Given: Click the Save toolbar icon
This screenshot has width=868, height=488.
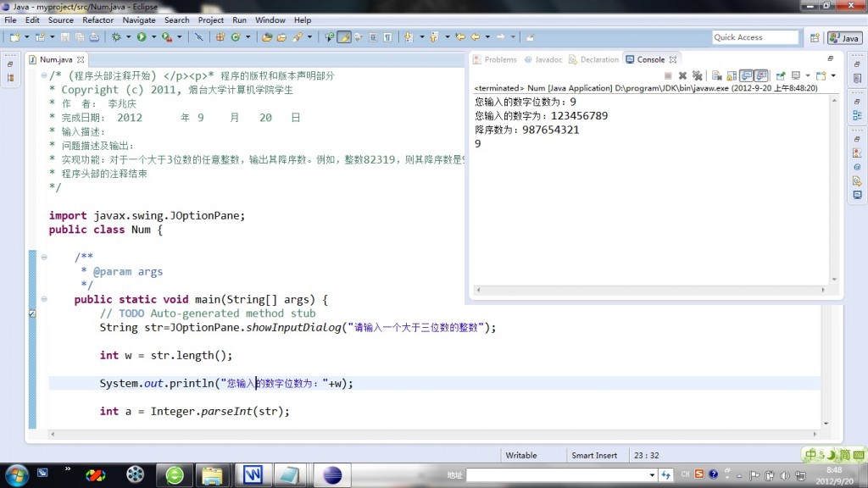Looking at the screenshot, I should click(64, 37).
